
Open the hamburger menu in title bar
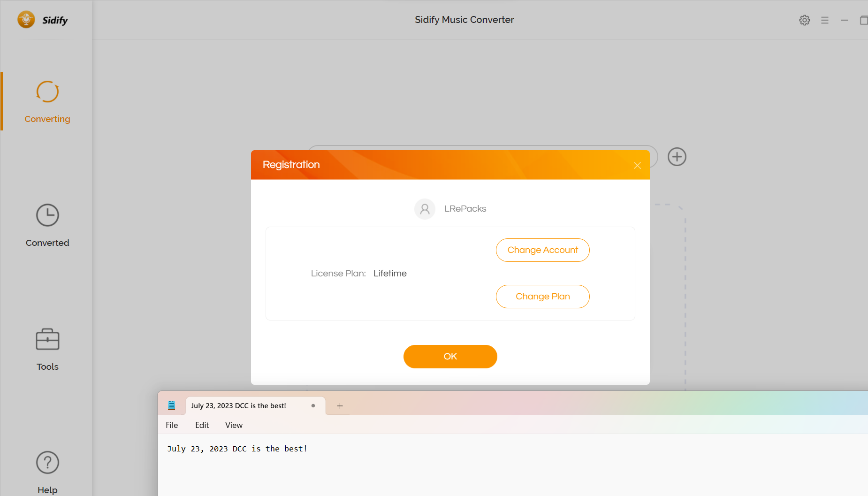(x=825, y=20)
